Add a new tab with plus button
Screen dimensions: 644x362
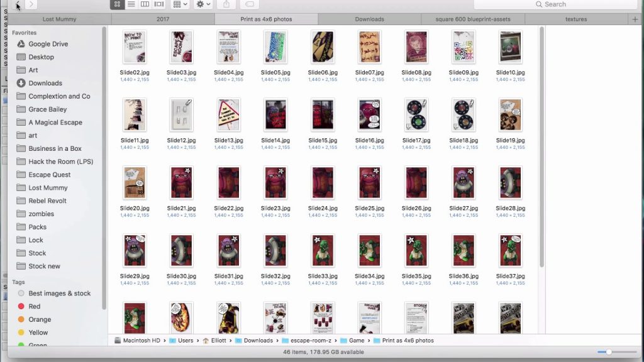635,19
